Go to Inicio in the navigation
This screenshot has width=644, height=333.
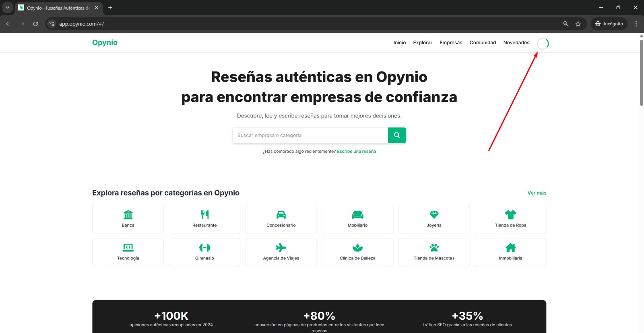click(x=400, y=43)
